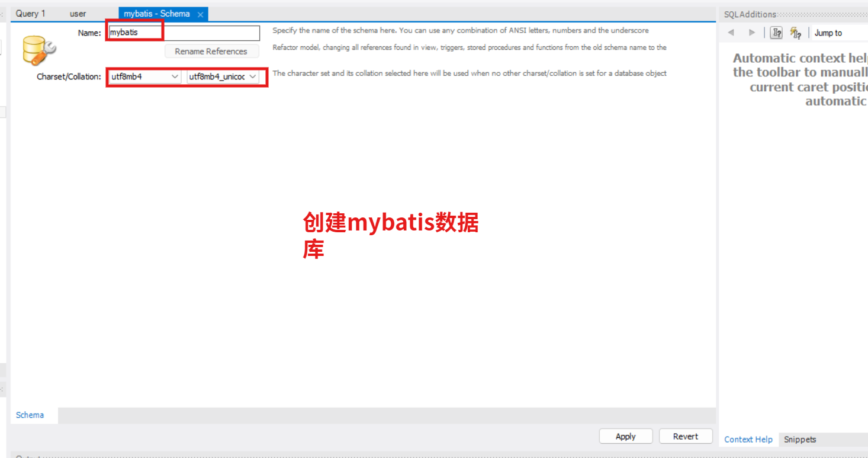Switch to the Snippets tab

(800, 440)
